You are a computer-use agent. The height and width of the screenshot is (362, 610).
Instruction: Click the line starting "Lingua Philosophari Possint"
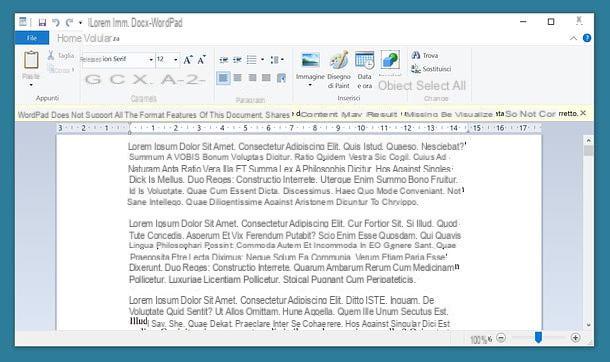(292, 246)
